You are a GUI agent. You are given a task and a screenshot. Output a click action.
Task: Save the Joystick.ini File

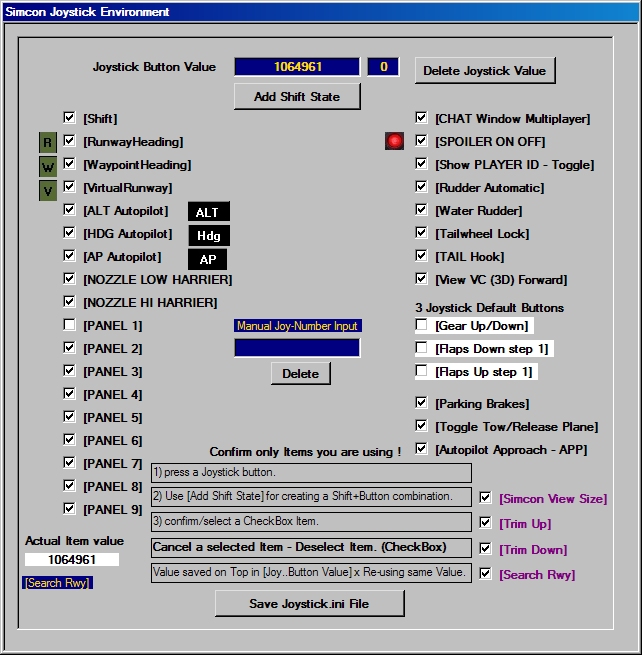click(310, 604)
